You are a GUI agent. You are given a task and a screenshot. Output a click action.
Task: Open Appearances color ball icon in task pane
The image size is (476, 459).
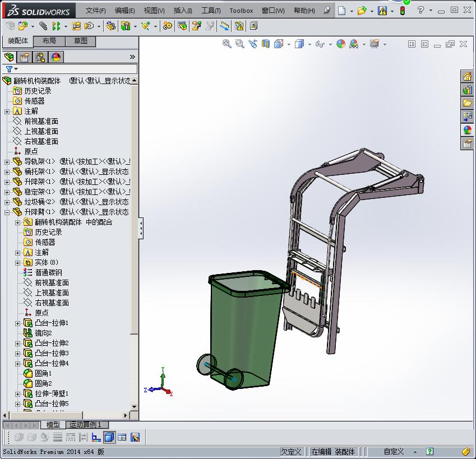click(x=467, y=130)
